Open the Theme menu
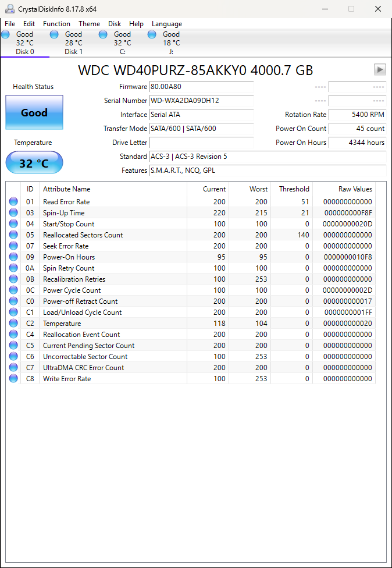The image size is (392, 568). pos(89,24)
